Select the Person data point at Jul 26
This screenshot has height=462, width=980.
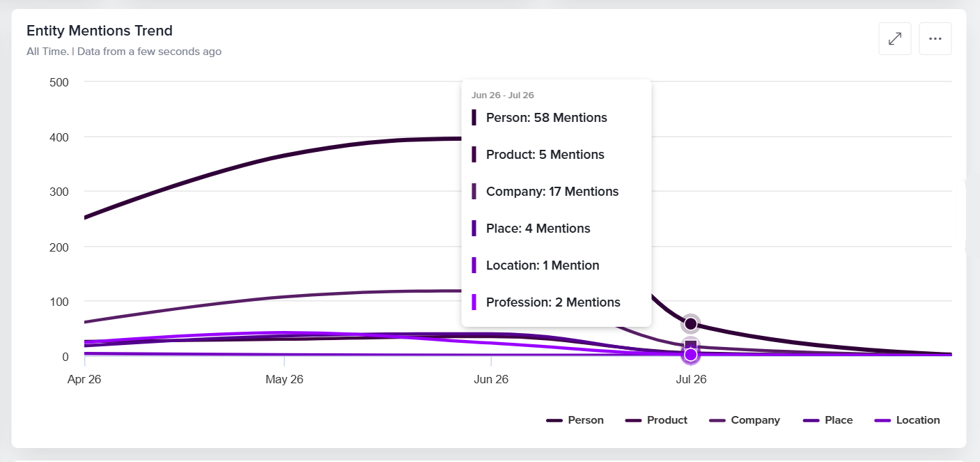tap(690, 324)
